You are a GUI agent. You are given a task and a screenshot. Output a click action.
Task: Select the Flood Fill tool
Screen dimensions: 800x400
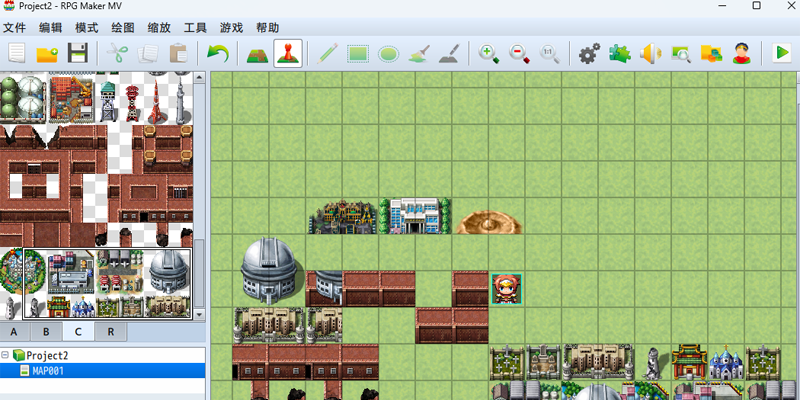coord(419,53)
